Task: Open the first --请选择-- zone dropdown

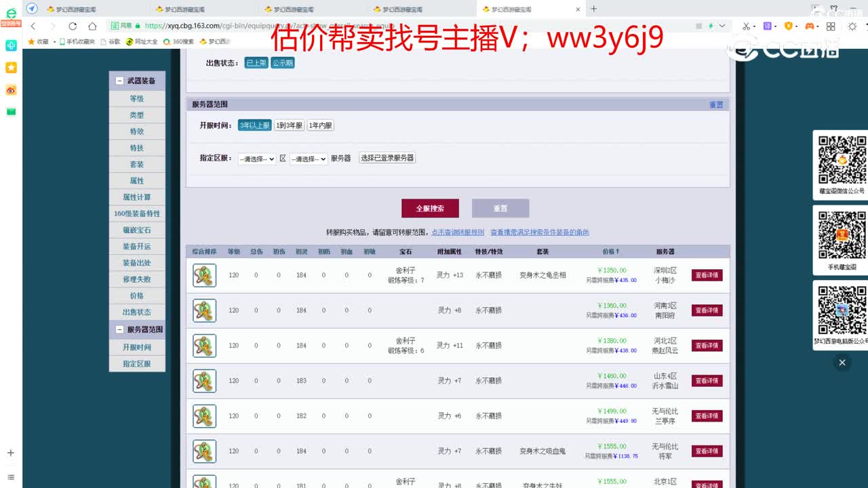Action: pyautogui.click(x=256, y=159)
